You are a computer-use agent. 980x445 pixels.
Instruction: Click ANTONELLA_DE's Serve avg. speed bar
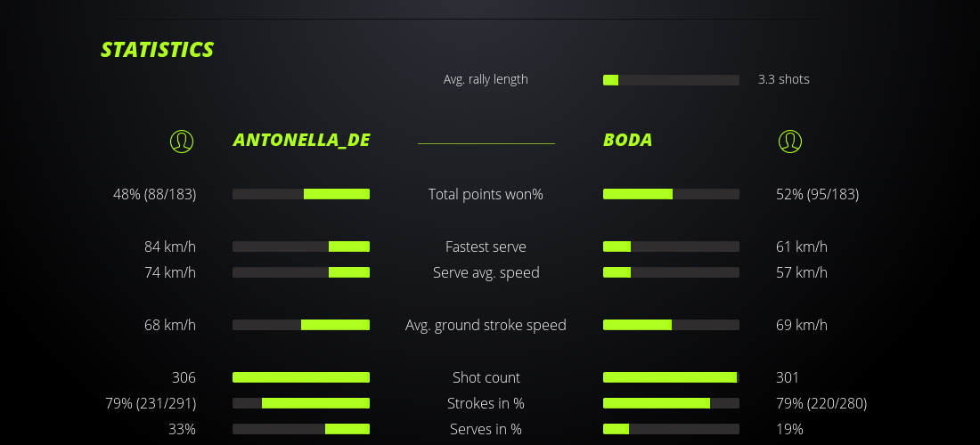[301, 272]
